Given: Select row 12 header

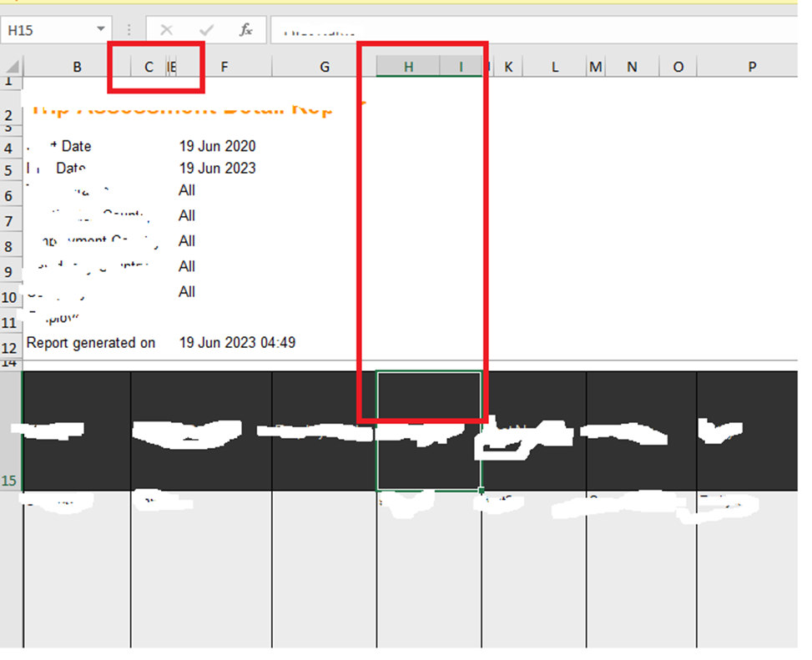Looking at the screenshot, I should 9,347.
